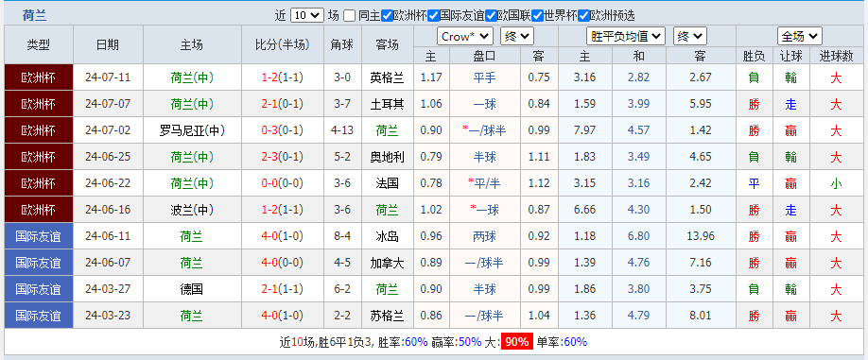The height and width of the screenshot is (360, 868).
Task: Click 冰岛 away team name
Action: (387, 236)
